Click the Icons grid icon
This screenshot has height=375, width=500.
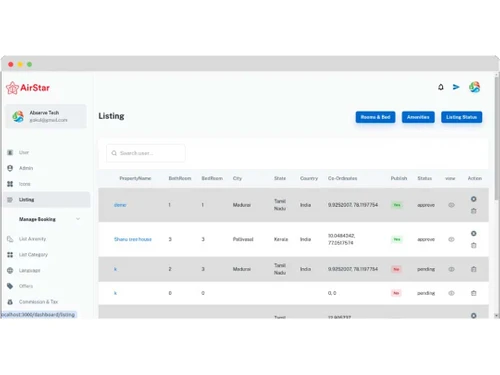(x=10, y=184)
